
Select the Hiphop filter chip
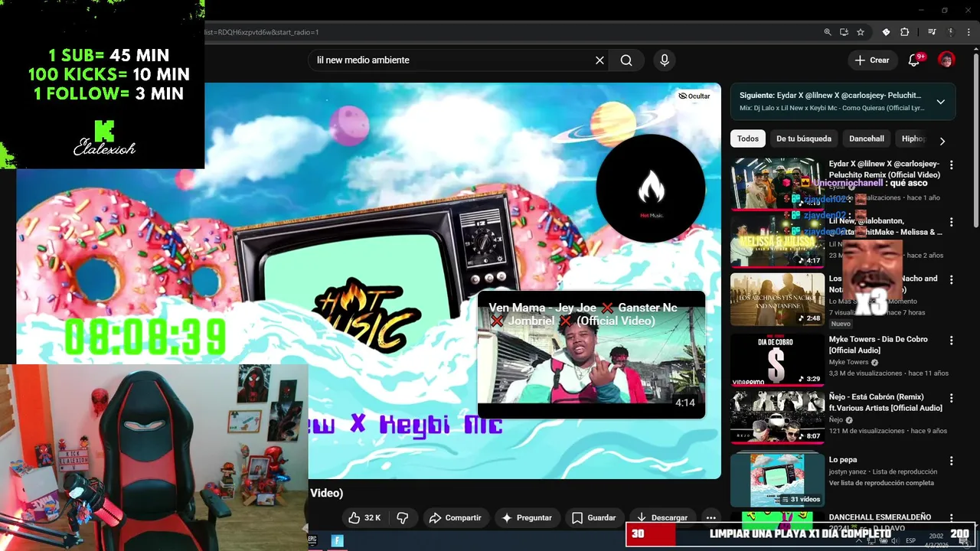pyautogui.click(x=913, y=139)
